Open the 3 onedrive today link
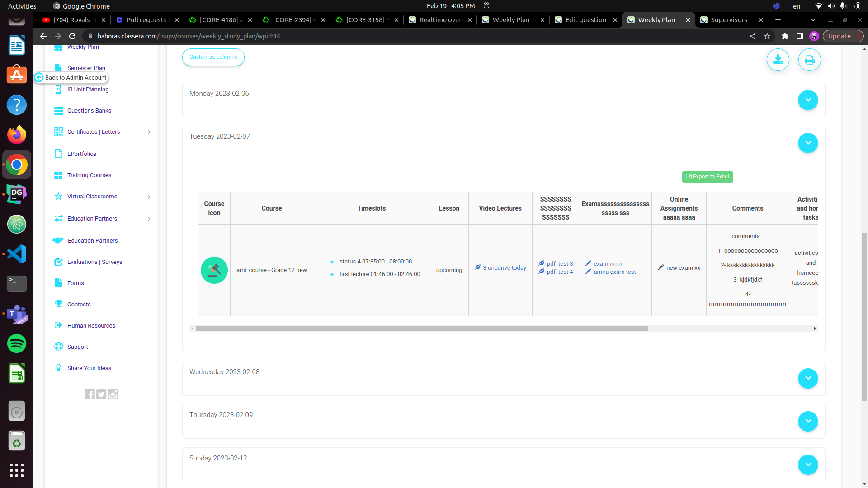This screenshot has width=868, height=488. (504, 268)
